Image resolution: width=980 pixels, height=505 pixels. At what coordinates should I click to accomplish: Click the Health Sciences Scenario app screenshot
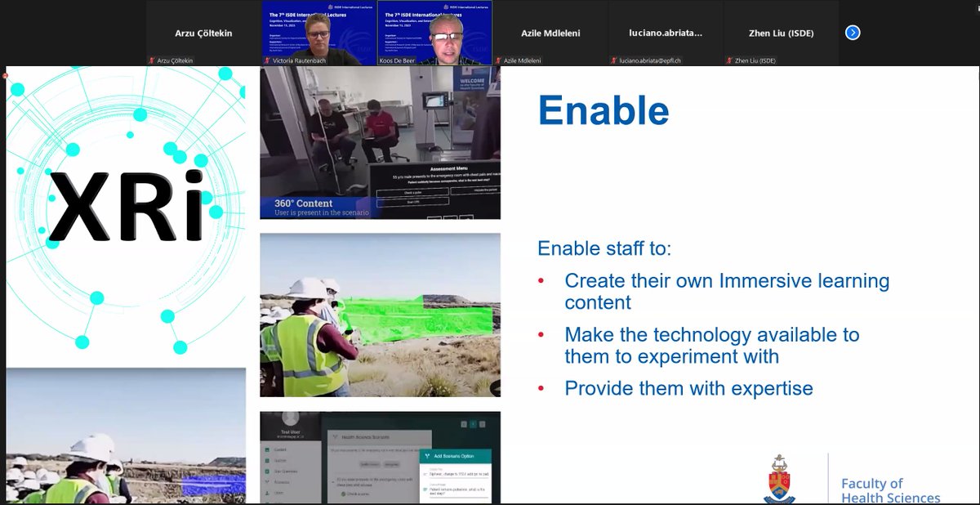380,458
